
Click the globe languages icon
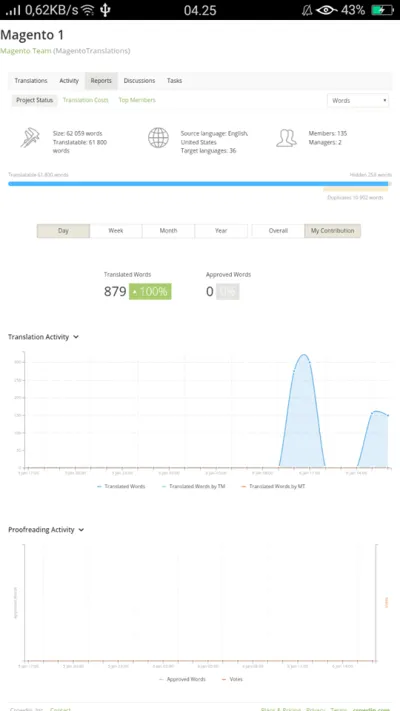[158, 138]
